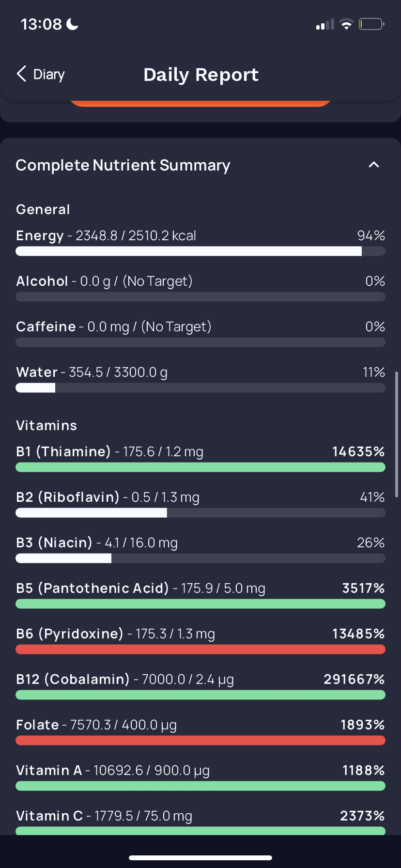Tap the battery indicator icon
The width and height of the screenshot is (401, 868).
(x=371, y=24)
